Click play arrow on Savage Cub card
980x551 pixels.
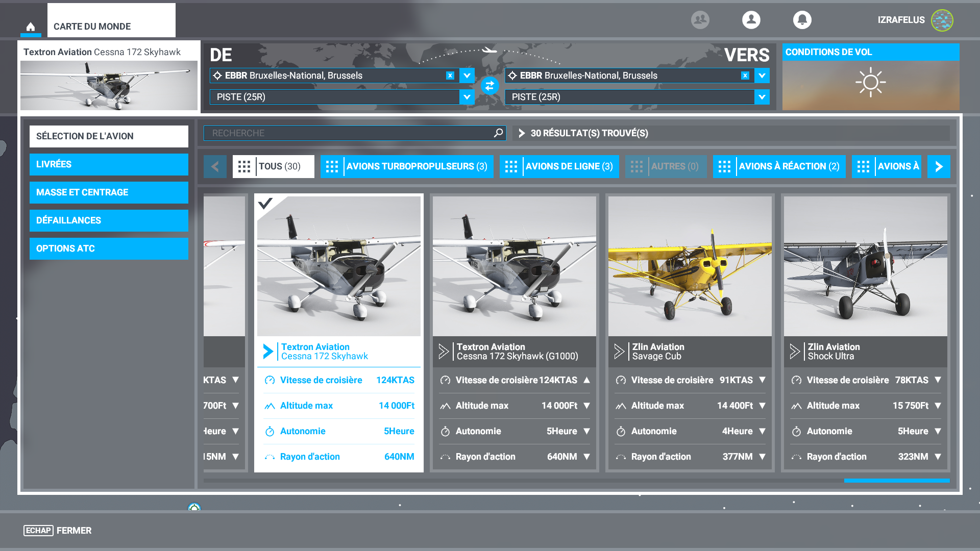point(619,352)
